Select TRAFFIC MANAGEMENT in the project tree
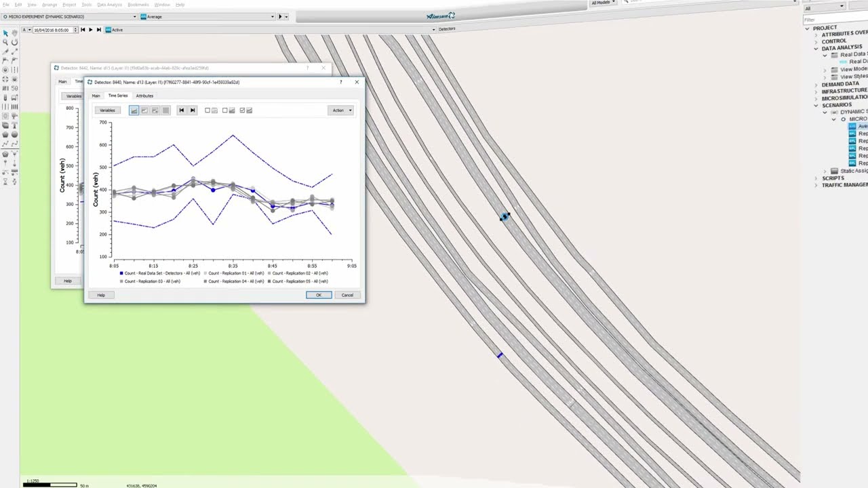 point(844,185)
